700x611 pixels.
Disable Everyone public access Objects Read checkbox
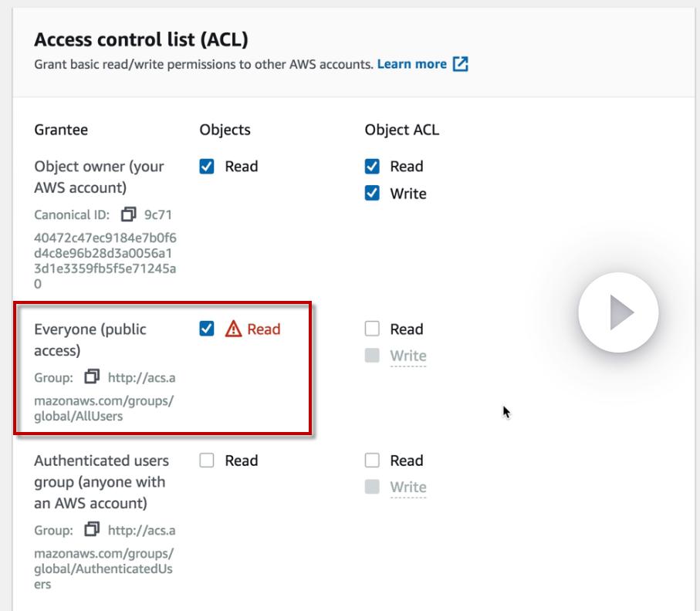tap(207, 329)
